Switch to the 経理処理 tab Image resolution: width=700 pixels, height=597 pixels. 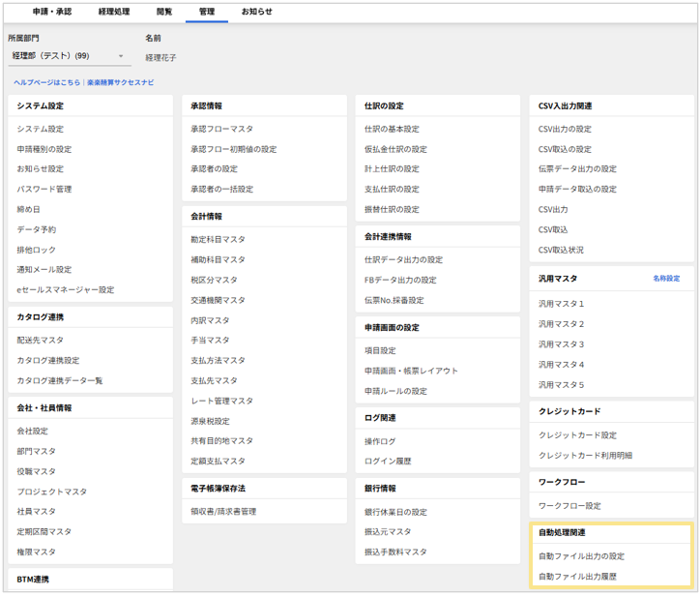click(114, 12)
